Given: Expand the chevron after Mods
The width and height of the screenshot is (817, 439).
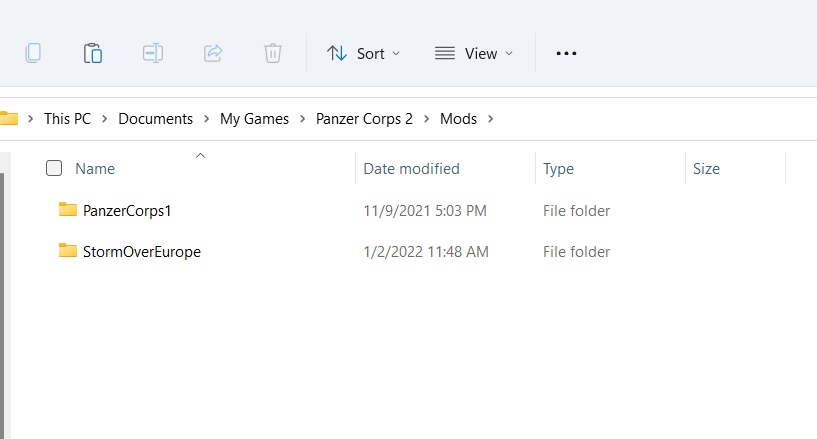Looking at the screenshot, I should click(x=491, y=119).
